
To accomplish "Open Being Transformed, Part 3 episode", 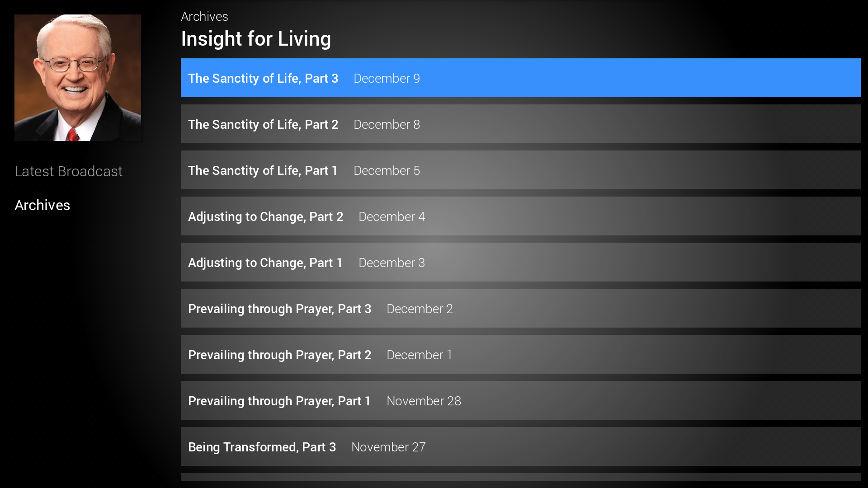I will pyautogui.click(x=262, y=447).
